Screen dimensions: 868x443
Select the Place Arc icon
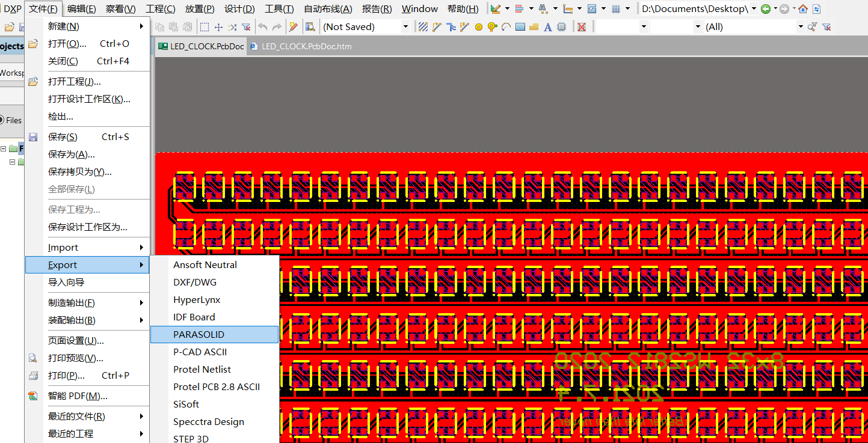point(506,26)
